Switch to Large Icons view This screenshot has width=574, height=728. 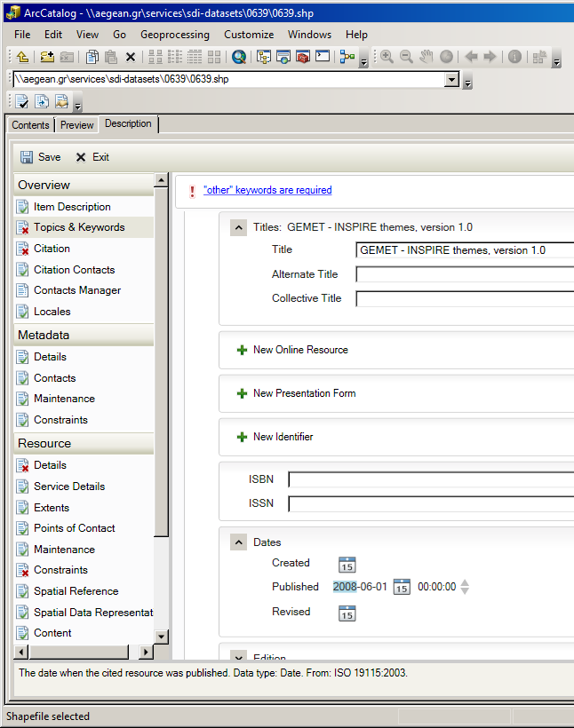coord(155,57)
